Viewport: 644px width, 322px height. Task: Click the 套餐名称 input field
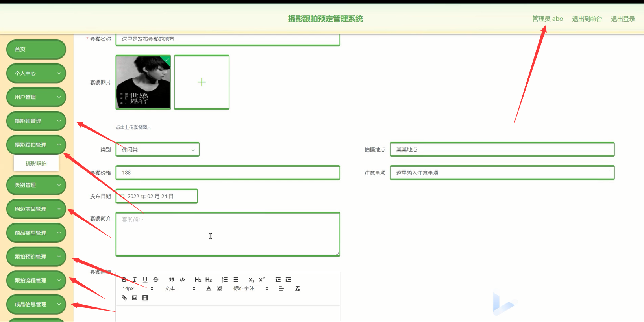coord(228,39)
